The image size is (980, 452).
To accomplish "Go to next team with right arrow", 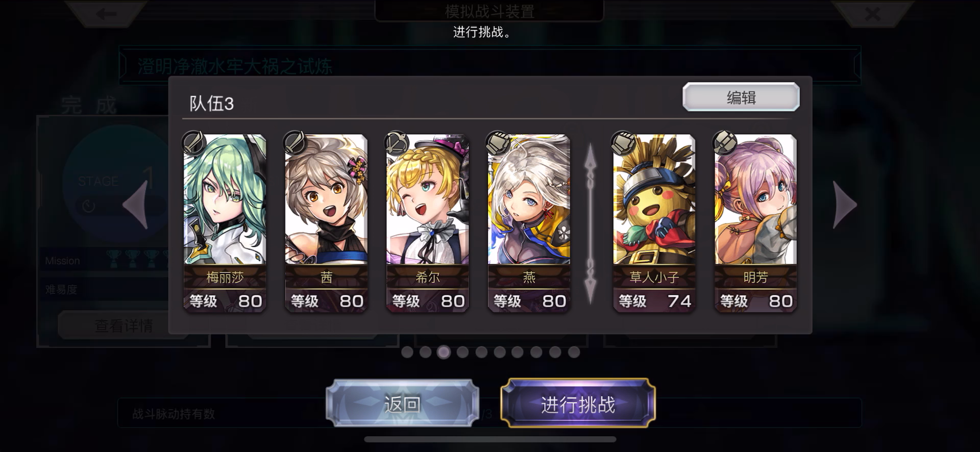I will pyautogui.click(x=845, y=205).
